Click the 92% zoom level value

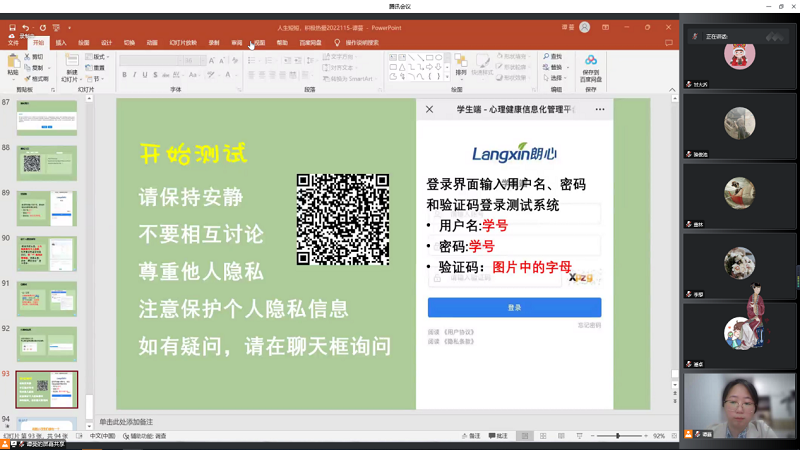(x=659, y=436)
